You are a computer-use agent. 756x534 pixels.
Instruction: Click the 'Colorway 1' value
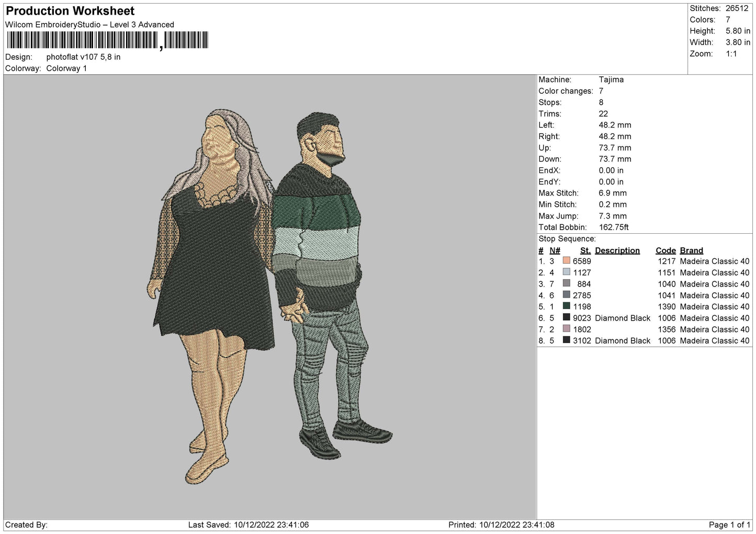coord(66,69)
